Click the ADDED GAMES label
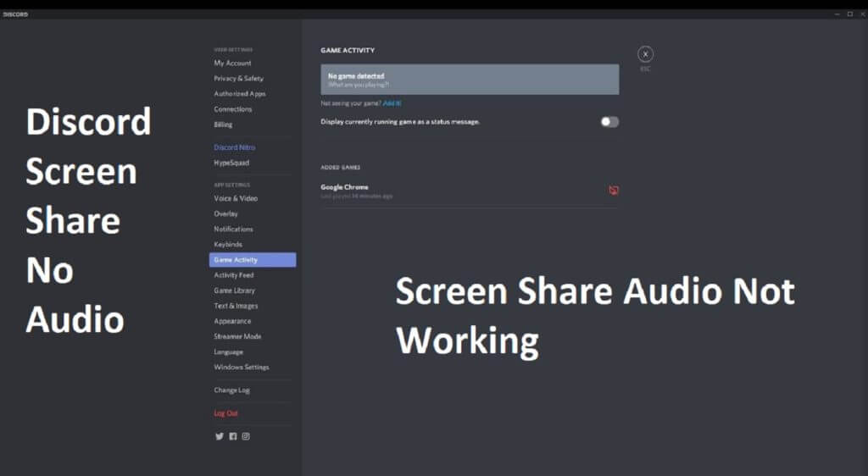 (341, 167)
